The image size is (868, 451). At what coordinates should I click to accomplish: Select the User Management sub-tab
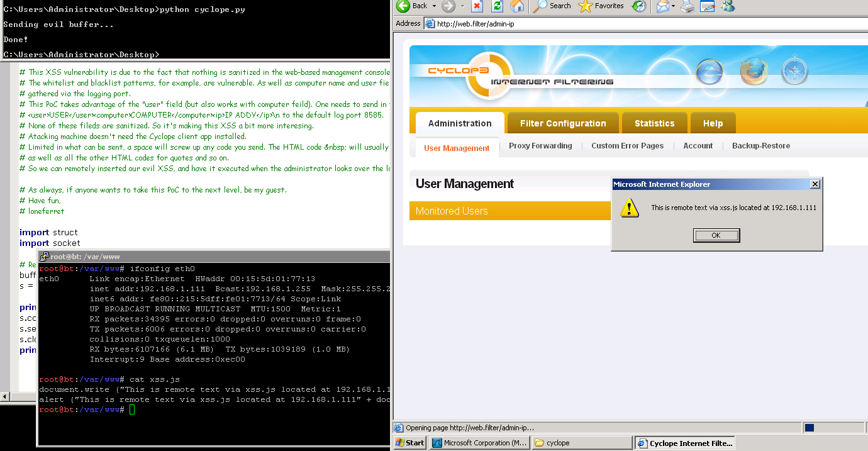(457, 148)
